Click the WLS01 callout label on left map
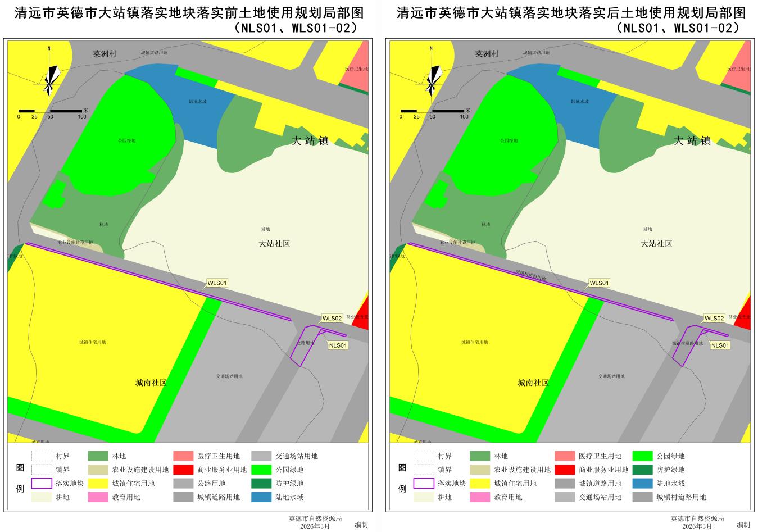 (217, 283)
